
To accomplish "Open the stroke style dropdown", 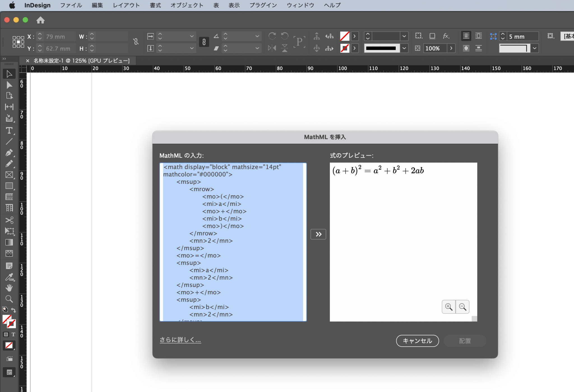I will [x=404, y=48].
